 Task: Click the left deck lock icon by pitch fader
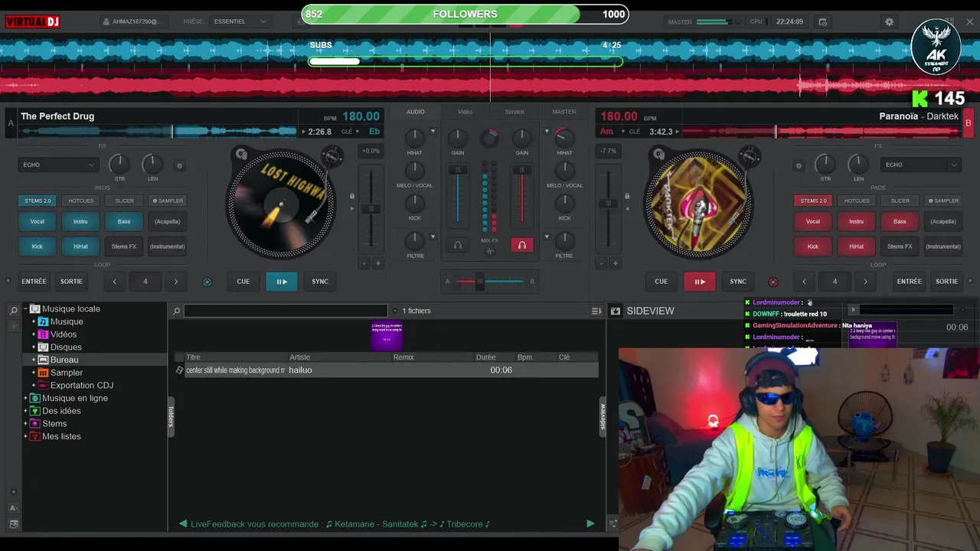[x=352, y=196]
